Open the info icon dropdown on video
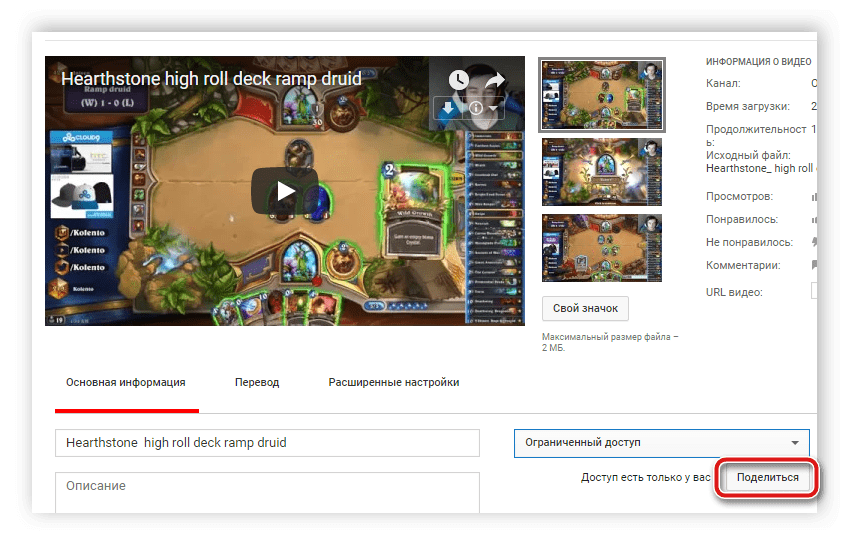849x545 pixels. [482, 109]
